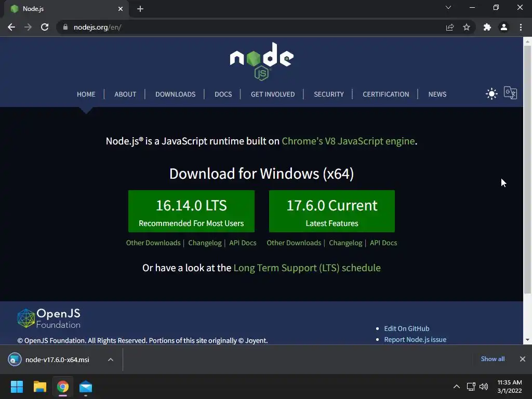The image size is (532, 399).
Task: Download the 17.6.0 Current version
Action: tap(332, 211)
